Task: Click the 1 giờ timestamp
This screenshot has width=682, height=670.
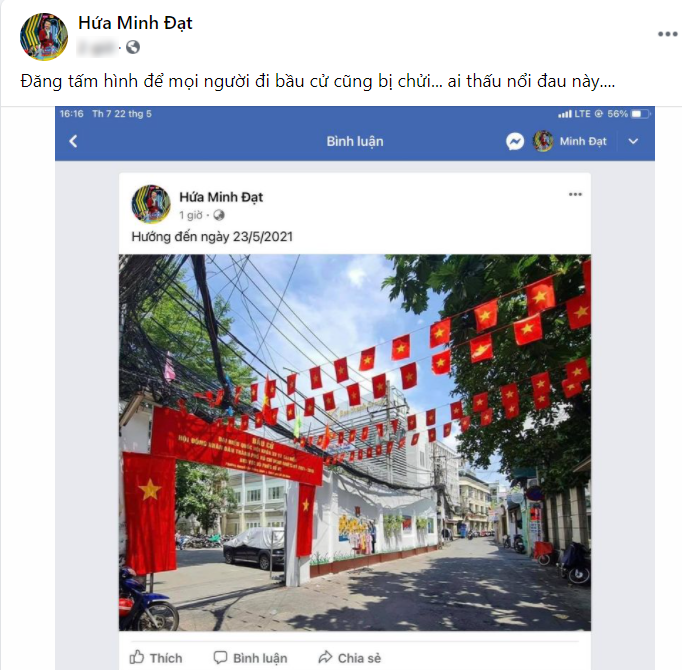Action: pos(191,215)
